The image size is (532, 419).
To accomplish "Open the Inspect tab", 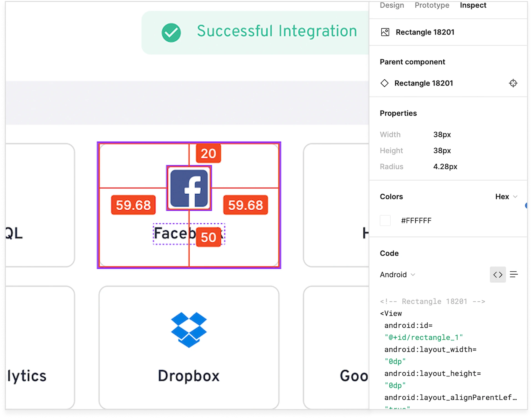I will click(x=473, y=5).
